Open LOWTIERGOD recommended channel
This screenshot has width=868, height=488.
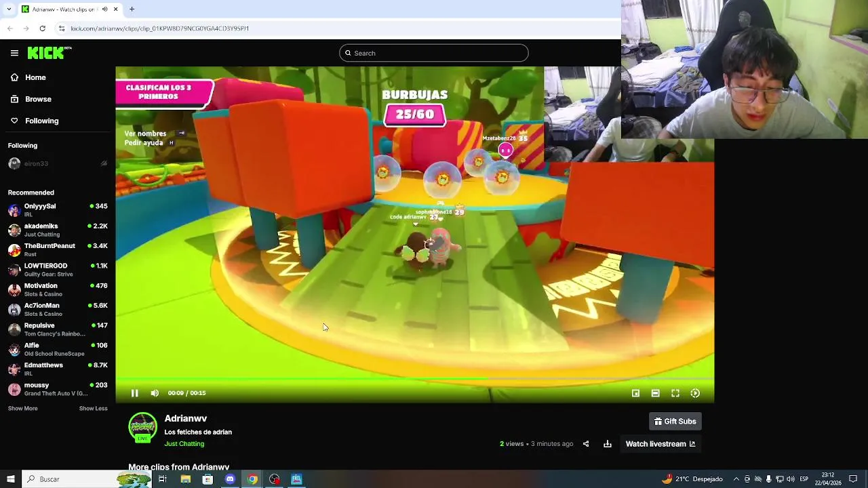tap(58, 270)
